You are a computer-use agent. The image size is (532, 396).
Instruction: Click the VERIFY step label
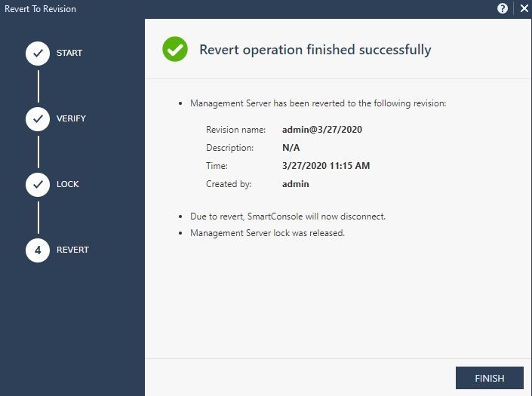click(x=71, y=118)
